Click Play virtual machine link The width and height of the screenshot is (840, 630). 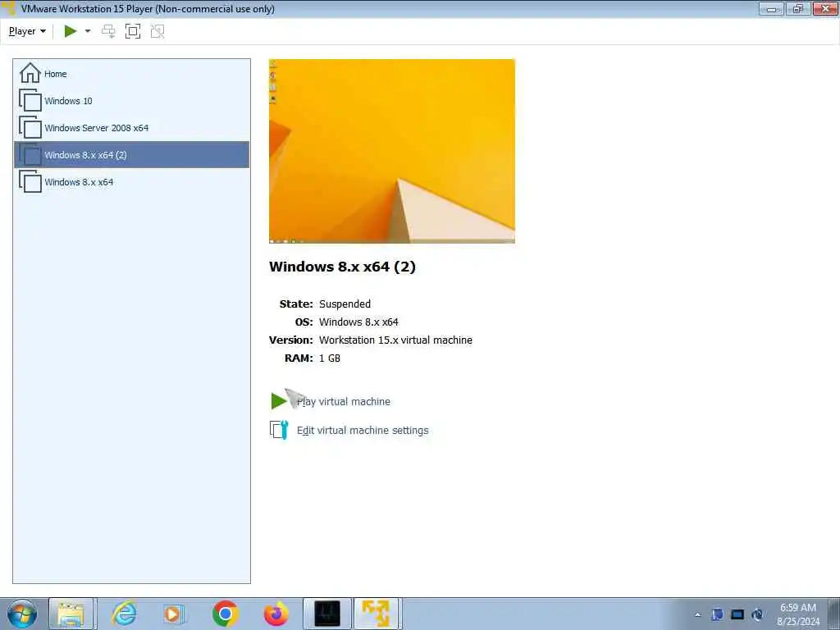coord(344,402)
